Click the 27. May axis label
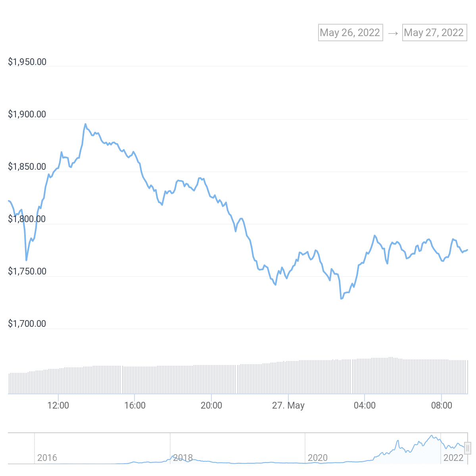The width and height of the screenshot is (476, 476). click(x=288, y=405)
